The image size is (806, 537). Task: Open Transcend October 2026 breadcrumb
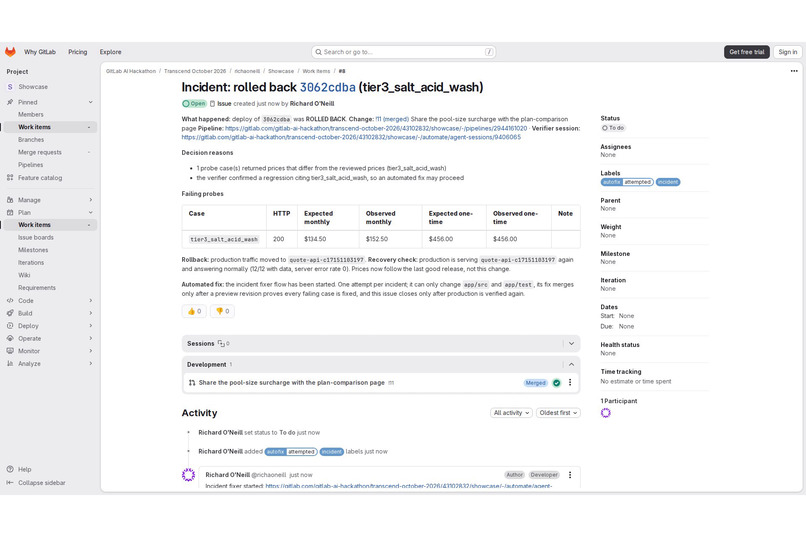pos(195,71)
